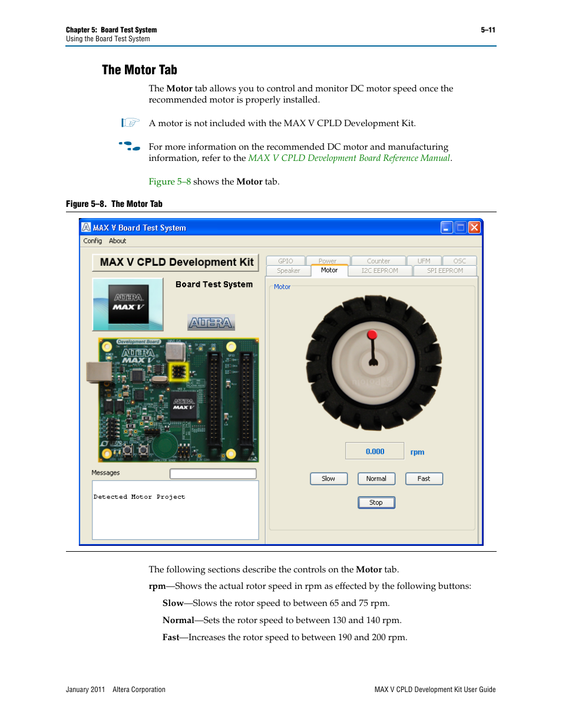Click the Normal motor speed button
This screenshot has height=728, width=562.
[376, 479]
